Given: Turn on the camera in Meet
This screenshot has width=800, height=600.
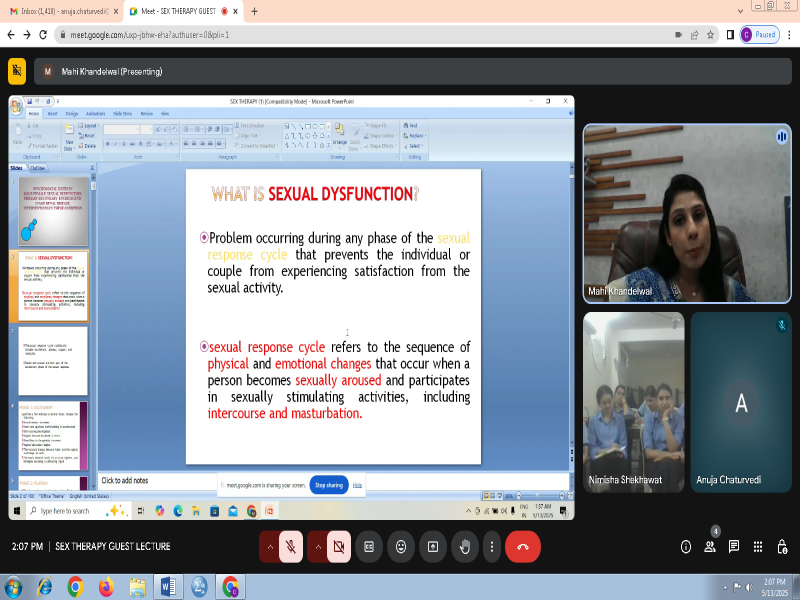Looking at the screenshot, I should (x=339, y=547).
